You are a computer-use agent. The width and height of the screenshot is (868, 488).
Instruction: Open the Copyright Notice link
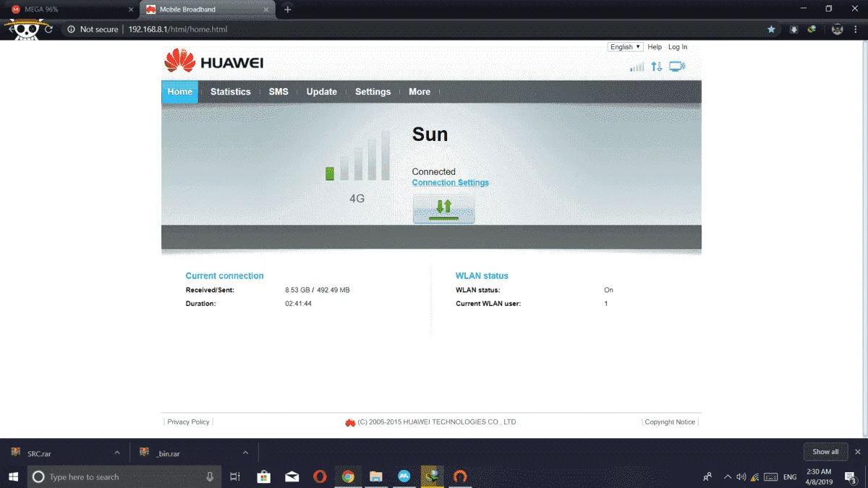[x=670, y=422]
